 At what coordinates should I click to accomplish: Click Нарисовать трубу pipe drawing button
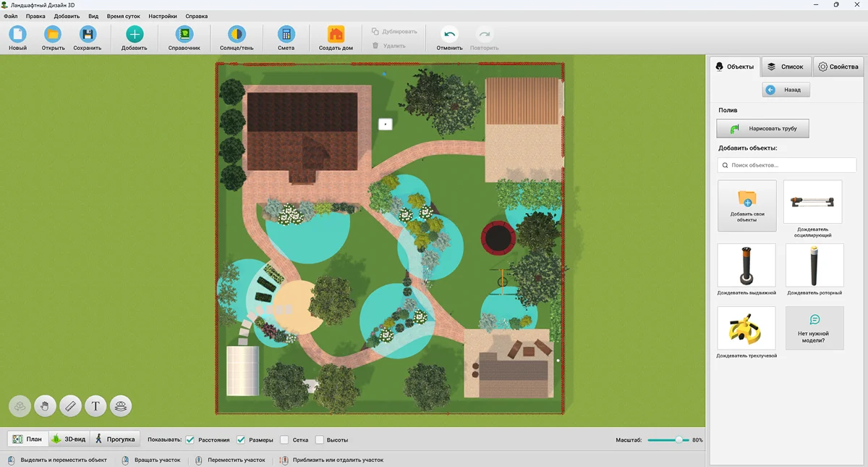[762, 128]
